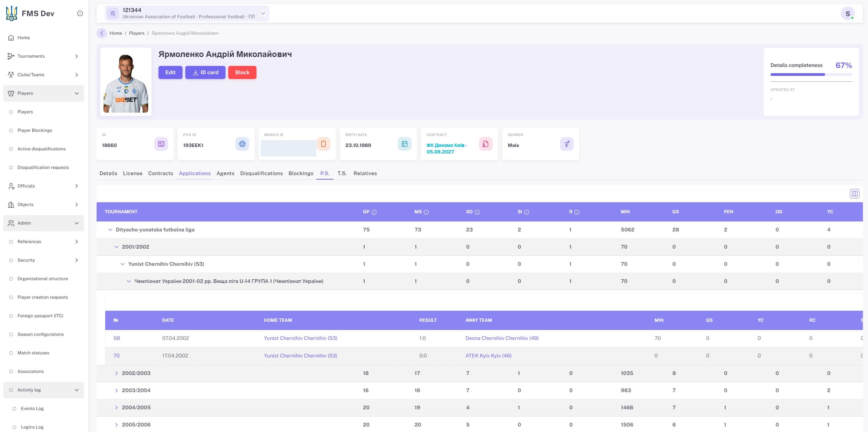Click the red Block button
This screenshot has height=432, width=868.
pyautogui.click(x=242, y=72)
